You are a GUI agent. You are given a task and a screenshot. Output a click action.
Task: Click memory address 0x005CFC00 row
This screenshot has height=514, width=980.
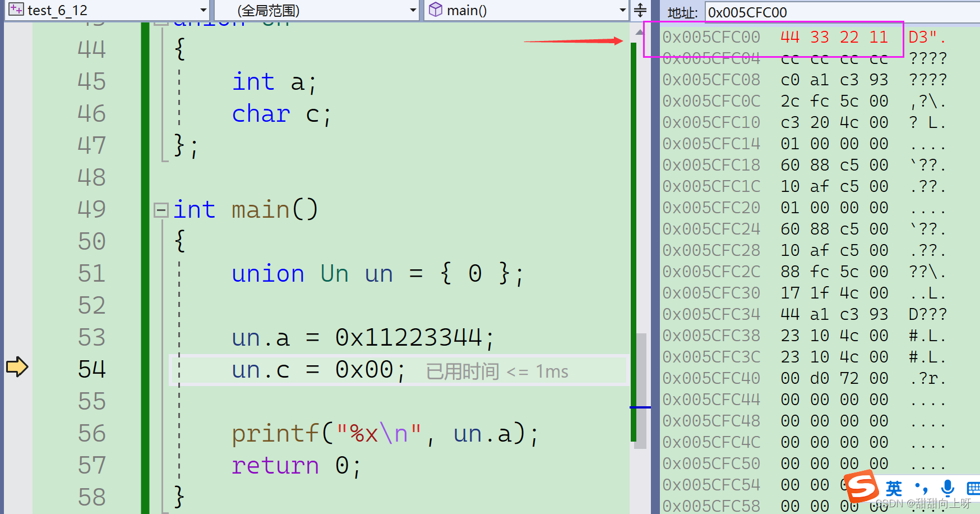coord(711,37)
